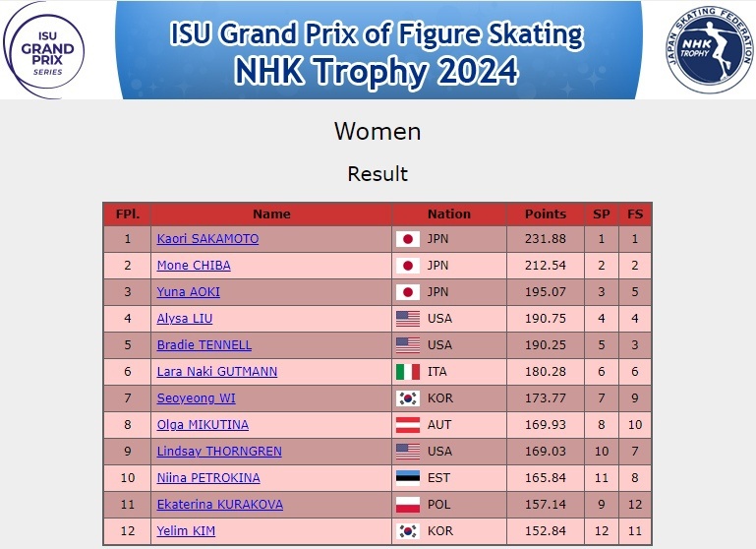Open Kaori SAKAMOTO's profile link

[207, 239]
